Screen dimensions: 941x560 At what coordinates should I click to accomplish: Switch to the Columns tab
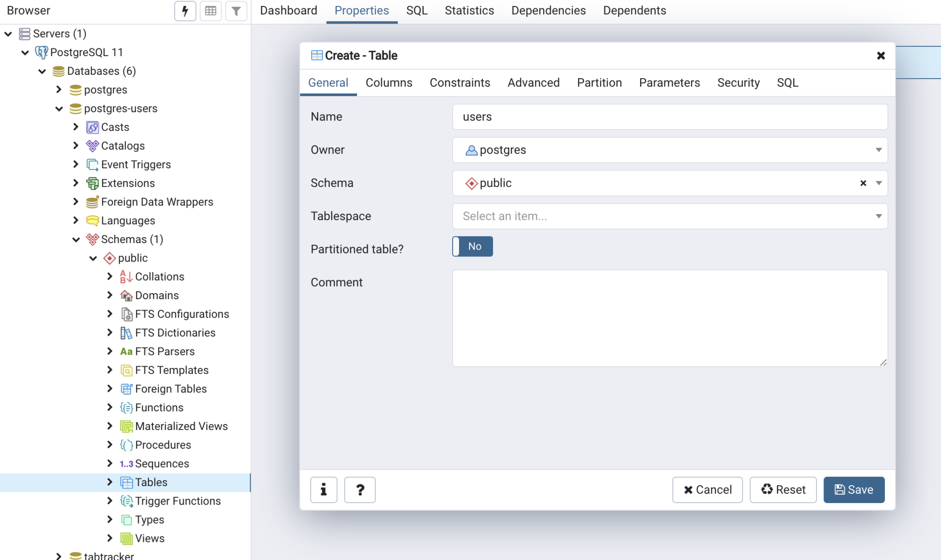coord(388,83)
